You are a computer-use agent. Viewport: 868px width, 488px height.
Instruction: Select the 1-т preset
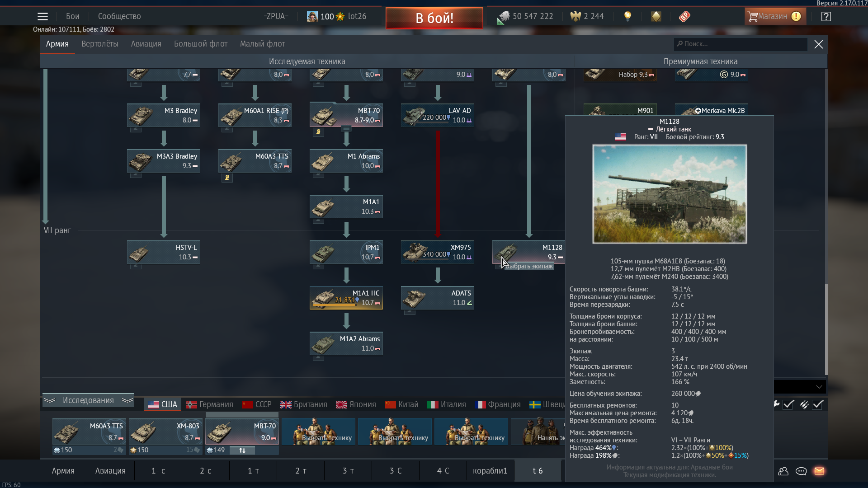pos(253,471)
